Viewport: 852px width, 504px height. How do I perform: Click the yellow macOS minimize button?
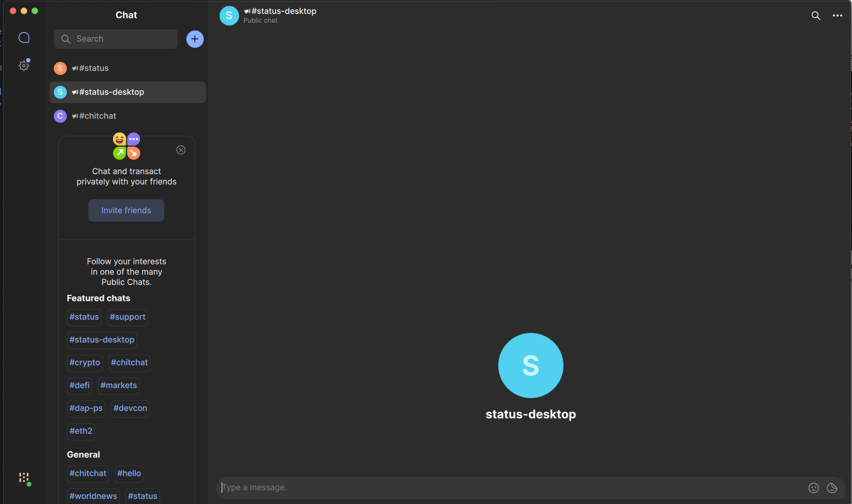point(24,11)
